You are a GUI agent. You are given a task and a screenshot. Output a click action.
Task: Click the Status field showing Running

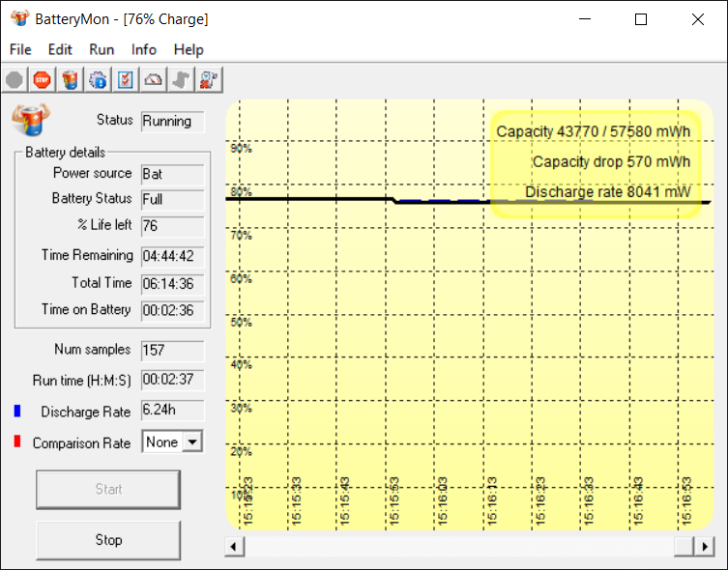(x=173, y=122)
